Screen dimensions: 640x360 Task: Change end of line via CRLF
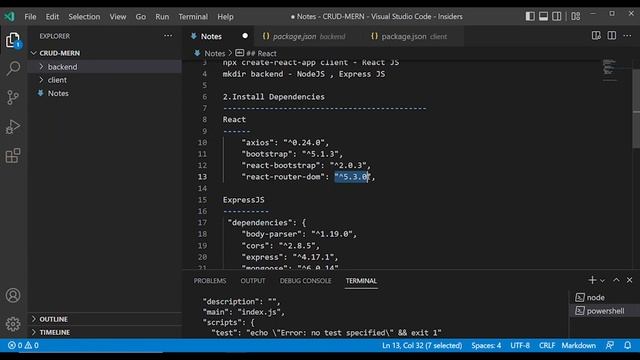[547, 345]
